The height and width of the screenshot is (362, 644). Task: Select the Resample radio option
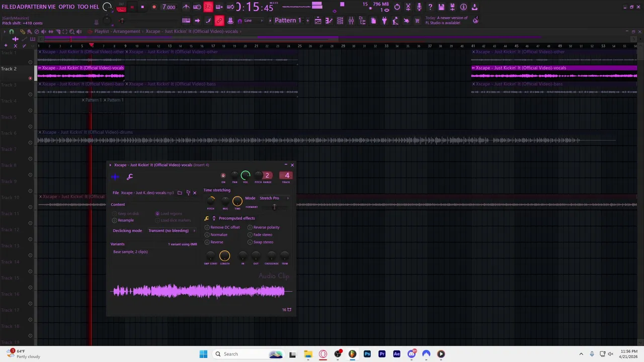tap(123, 220)
